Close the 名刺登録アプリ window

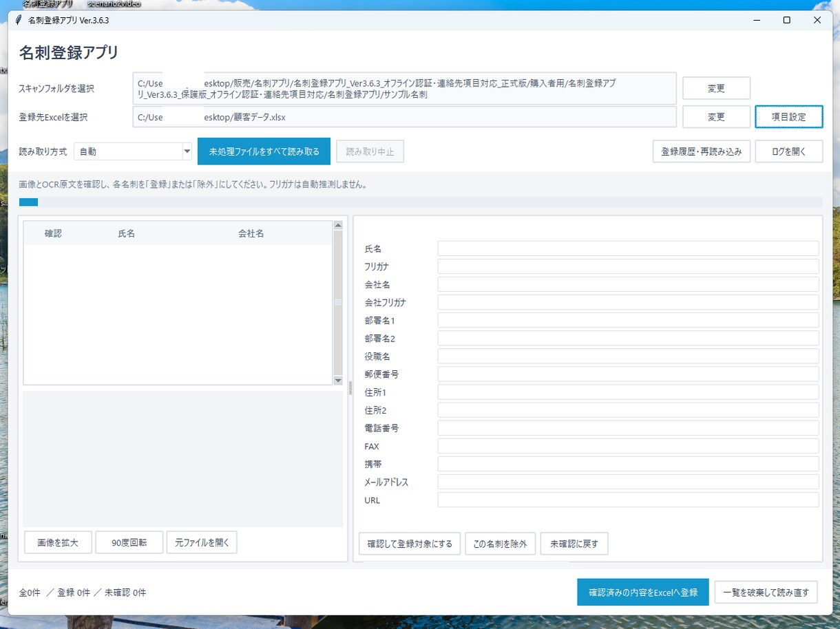817,20
